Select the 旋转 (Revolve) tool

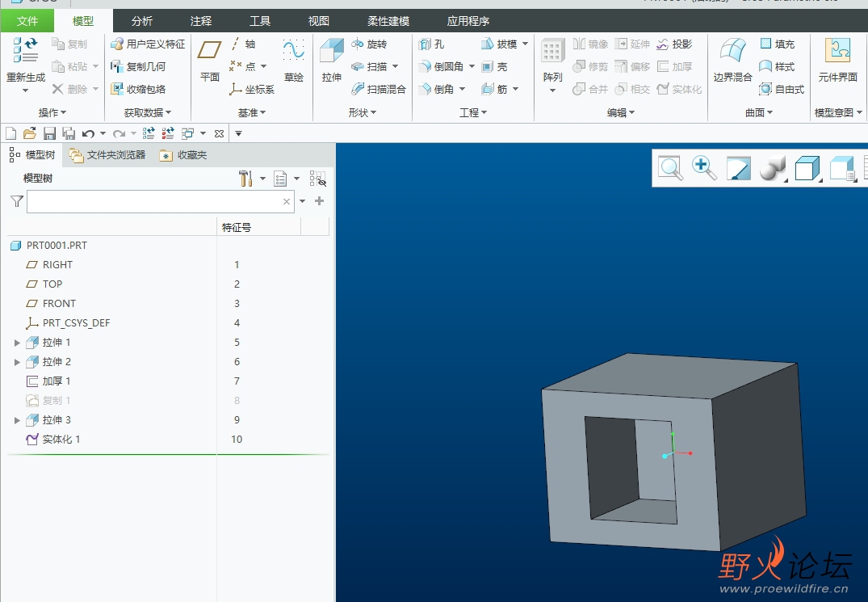[x=369, y=44]
